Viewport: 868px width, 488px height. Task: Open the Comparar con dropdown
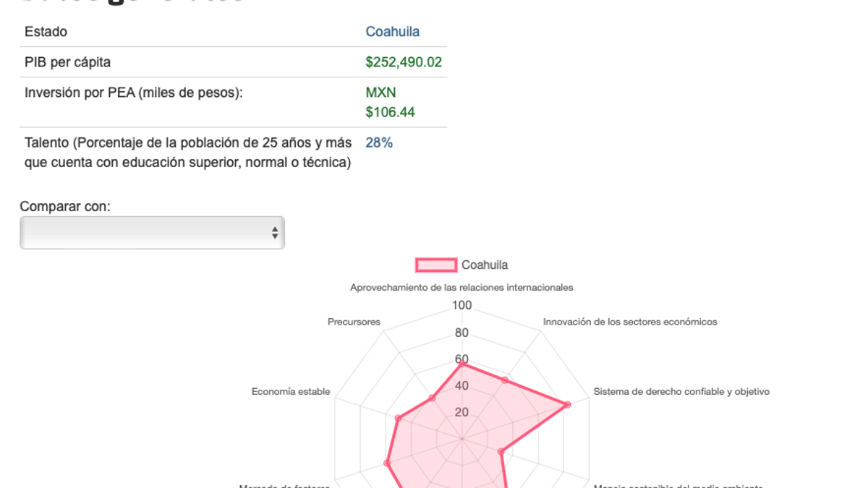pos(152,233)
